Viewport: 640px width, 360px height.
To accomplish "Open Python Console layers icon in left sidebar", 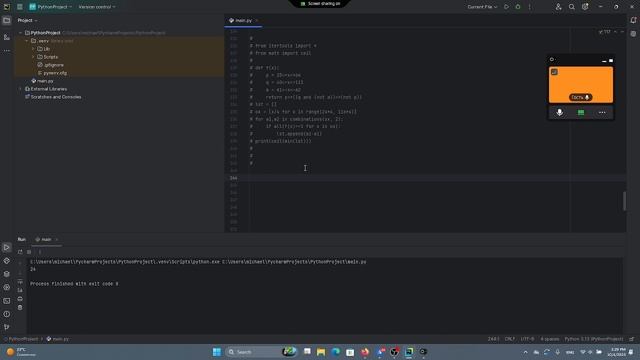I will click(7, 274).
